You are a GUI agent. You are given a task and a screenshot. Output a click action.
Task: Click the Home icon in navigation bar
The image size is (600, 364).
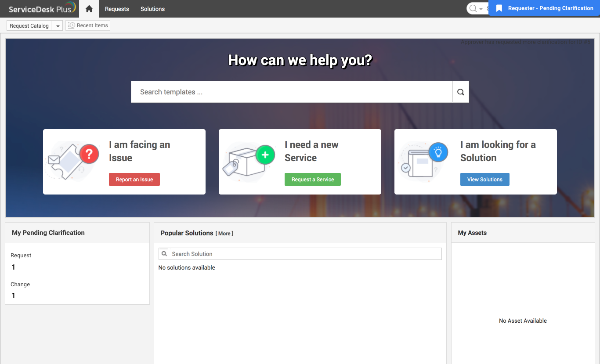point(89,9)
